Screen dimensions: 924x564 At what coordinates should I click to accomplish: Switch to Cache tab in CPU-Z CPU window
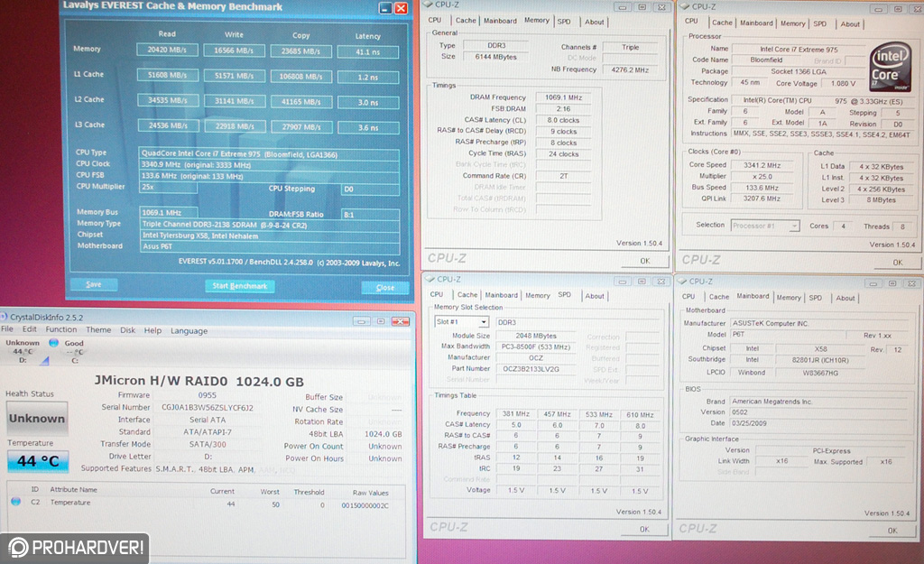[722, 23]
